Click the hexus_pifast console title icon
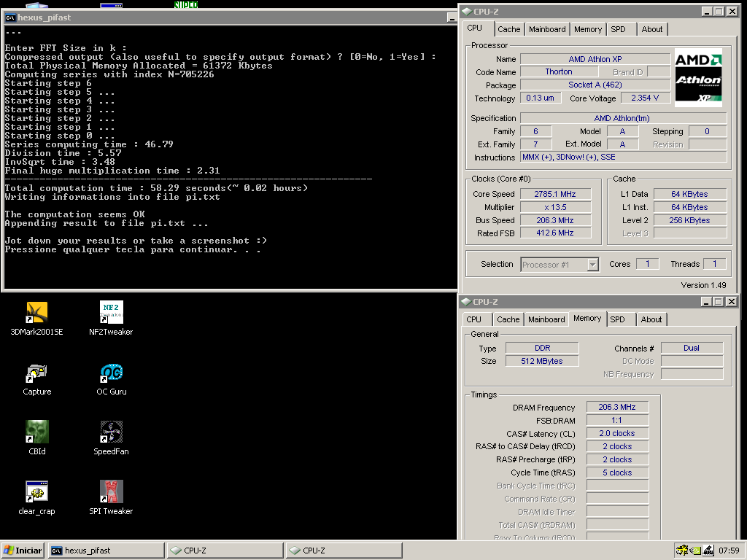Viewport: 747px width, 560px height. pyautogui.click(x=10, y=17)
